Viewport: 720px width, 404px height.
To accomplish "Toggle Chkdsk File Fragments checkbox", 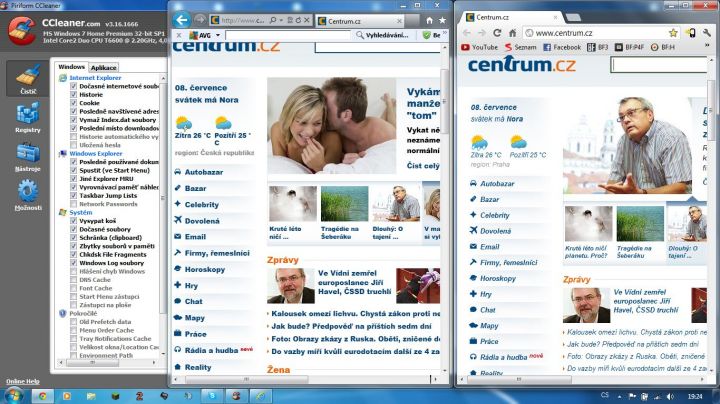I will coord(73,254).
